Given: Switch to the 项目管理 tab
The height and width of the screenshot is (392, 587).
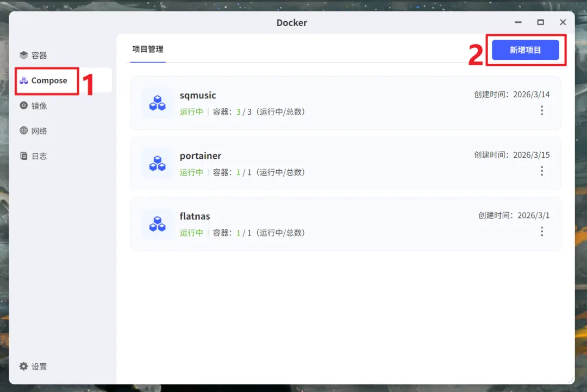Looking at the screenshot, I should [x=148, y=49].
